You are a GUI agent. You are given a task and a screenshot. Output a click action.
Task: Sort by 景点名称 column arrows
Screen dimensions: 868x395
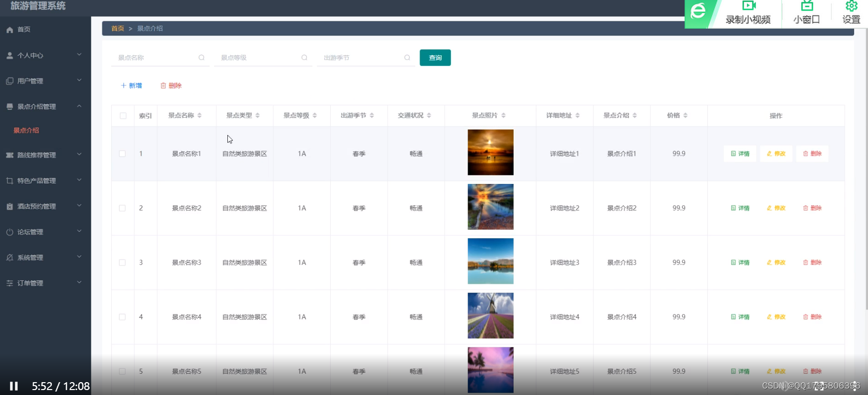200,116
